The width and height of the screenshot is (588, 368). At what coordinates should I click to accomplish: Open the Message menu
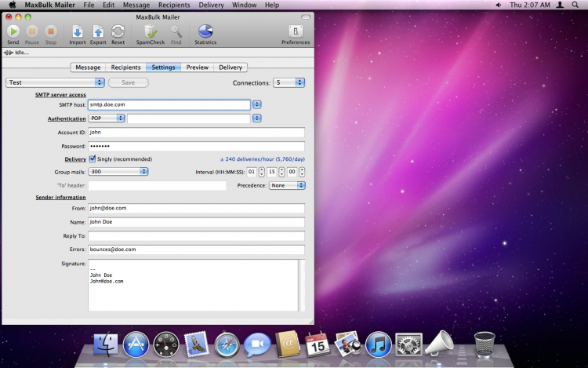coord(136,5)
